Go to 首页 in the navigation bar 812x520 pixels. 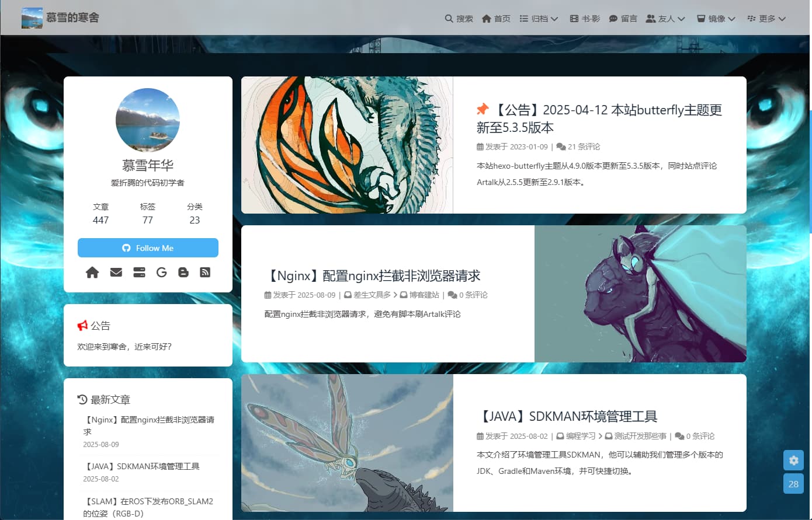[496, 19]
